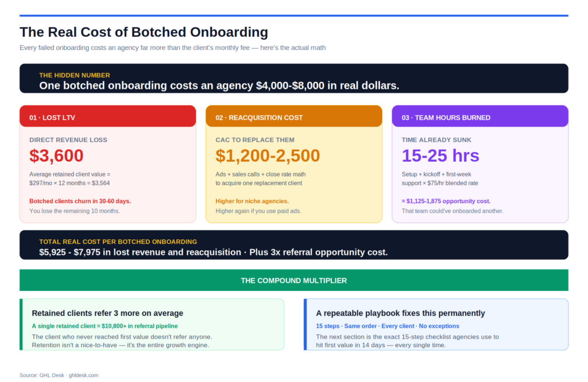Select the "01 · LOST LTV" card header

[x=107, y=116]
